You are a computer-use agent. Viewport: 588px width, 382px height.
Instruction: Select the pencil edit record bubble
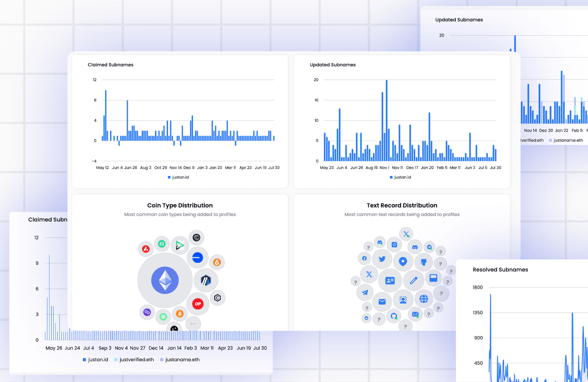pos(413,281)
